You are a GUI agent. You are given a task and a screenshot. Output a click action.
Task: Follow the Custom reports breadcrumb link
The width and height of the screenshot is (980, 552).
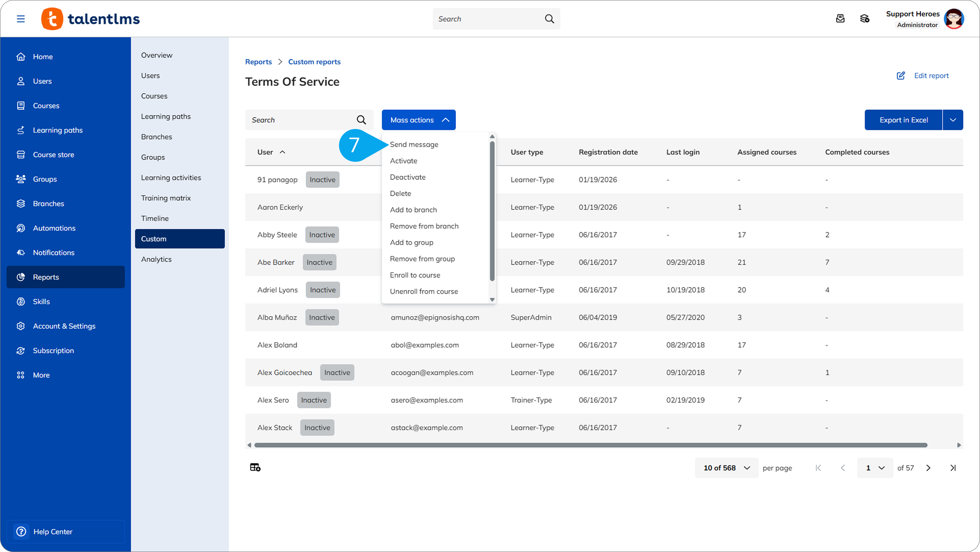[314, 62]
